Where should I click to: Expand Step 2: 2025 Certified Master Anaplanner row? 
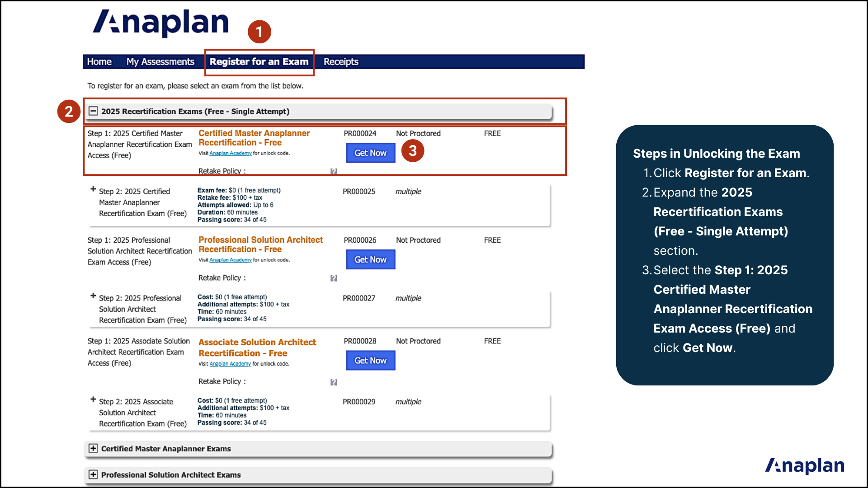pos(93,189)
